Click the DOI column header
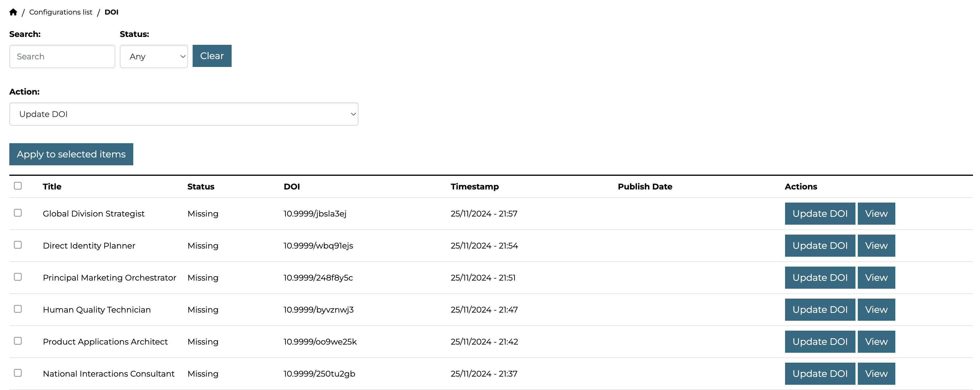The image size is (980, 390). (292, 187)
